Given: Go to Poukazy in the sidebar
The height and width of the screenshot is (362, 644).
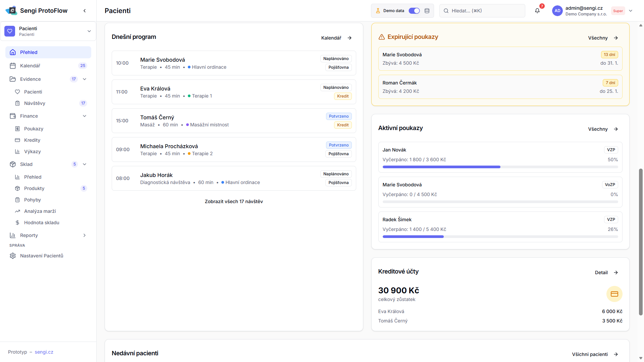Looking at the screenshot, I should tap(34, 129).
